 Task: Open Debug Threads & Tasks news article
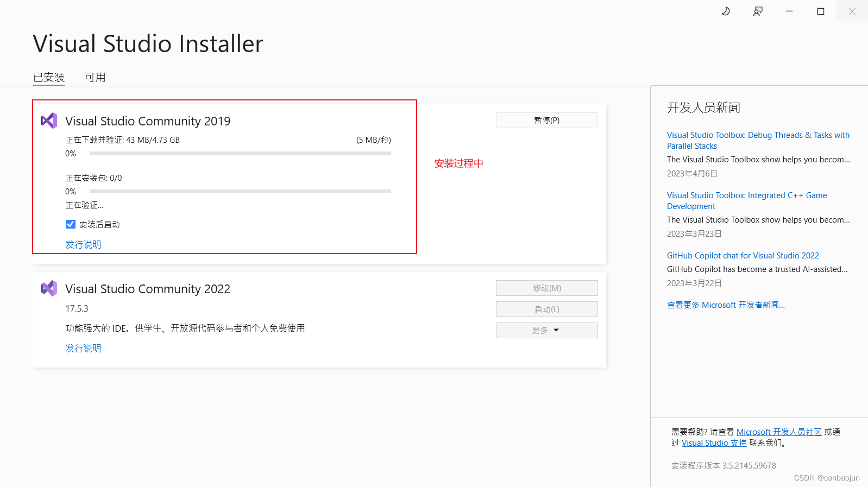pos(758,140)
